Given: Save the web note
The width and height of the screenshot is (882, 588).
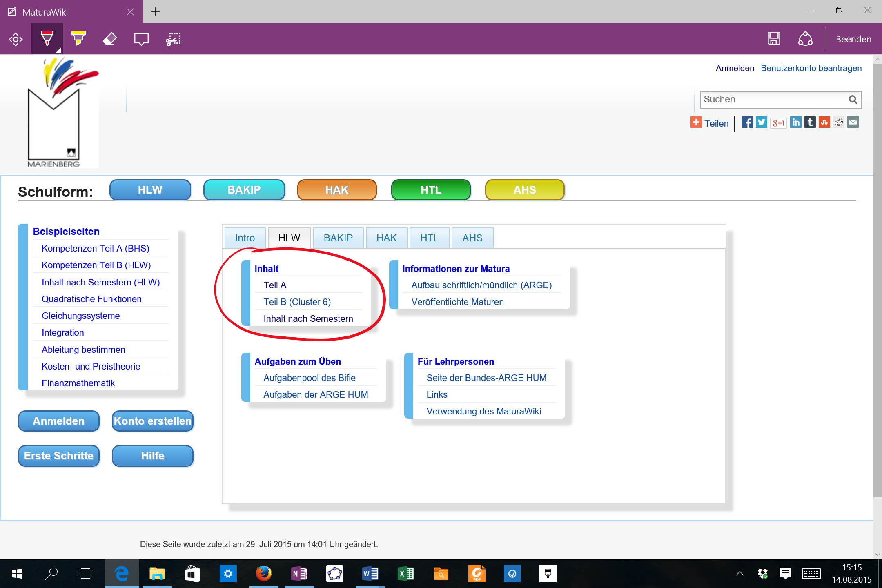Looking at the screenshot, I should (774, 39).
